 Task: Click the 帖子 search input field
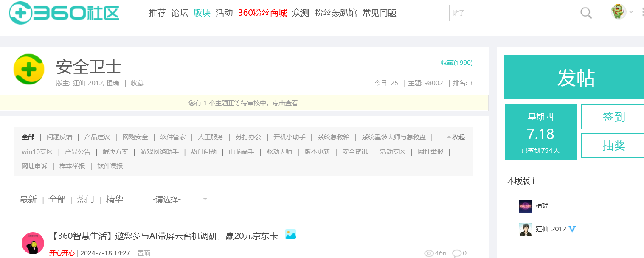(x=513, y=13)
